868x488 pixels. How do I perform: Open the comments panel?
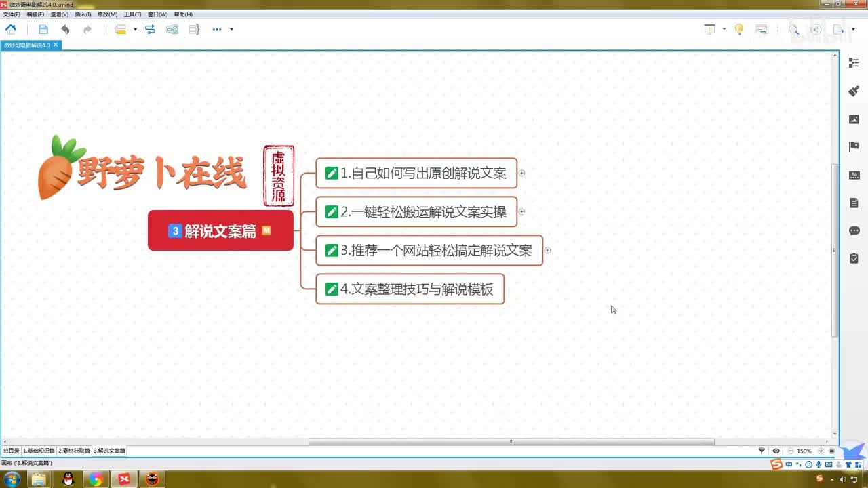[x=854, y=230]
